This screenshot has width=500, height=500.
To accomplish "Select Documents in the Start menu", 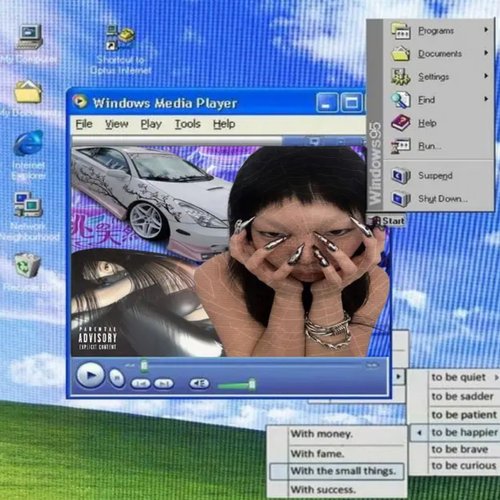I will (x=440, y=54).
